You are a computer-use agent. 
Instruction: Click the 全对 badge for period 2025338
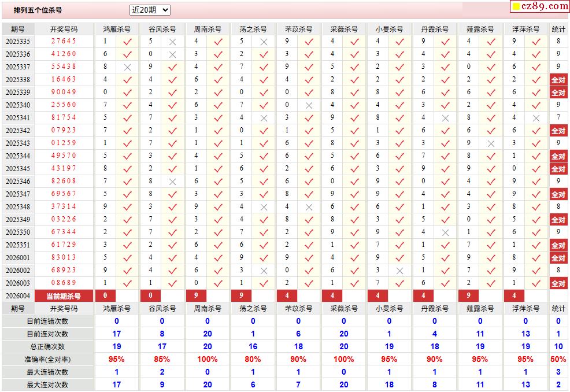click(x=558, y=80)
